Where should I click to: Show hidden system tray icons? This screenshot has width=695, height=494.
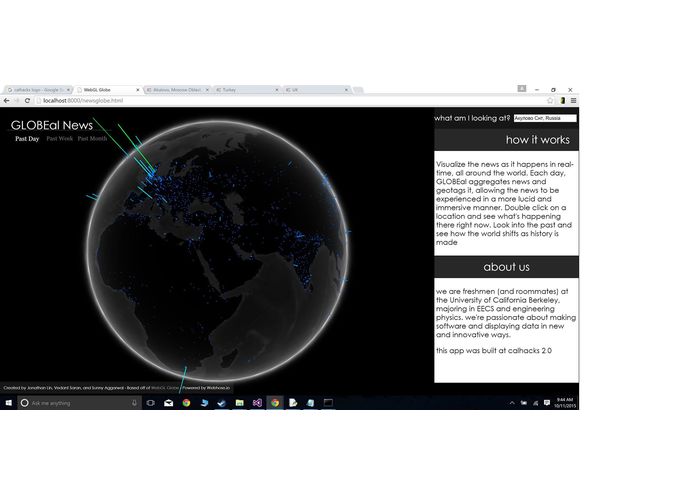tap(512, 403)
